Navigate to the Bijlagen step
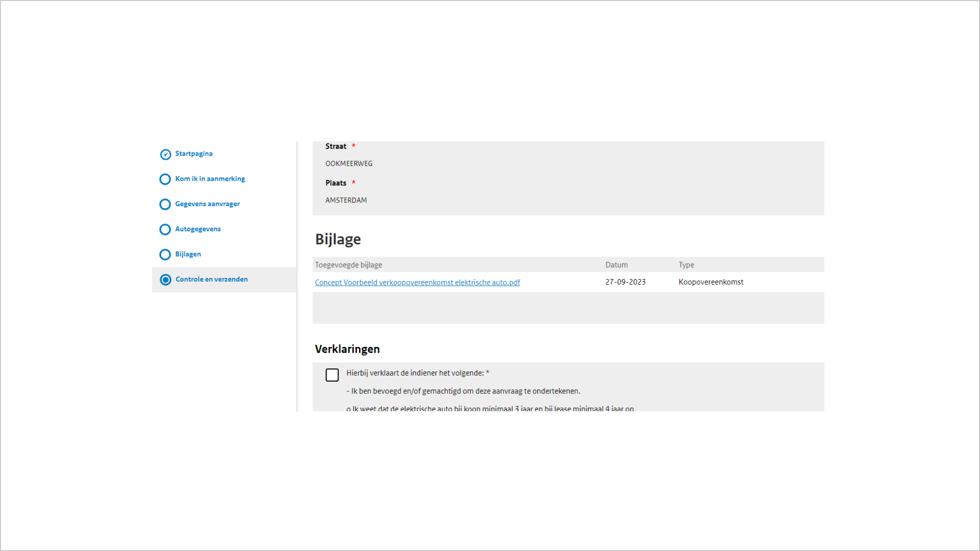The image size is (980, 551). tap(187, 254)
